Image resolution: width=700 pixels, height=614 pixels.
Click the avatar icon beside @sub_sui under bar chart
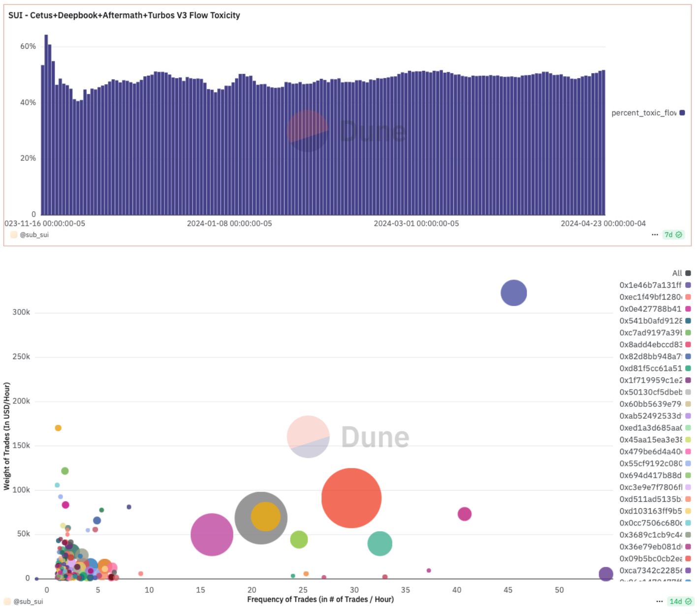coord(14,235)
